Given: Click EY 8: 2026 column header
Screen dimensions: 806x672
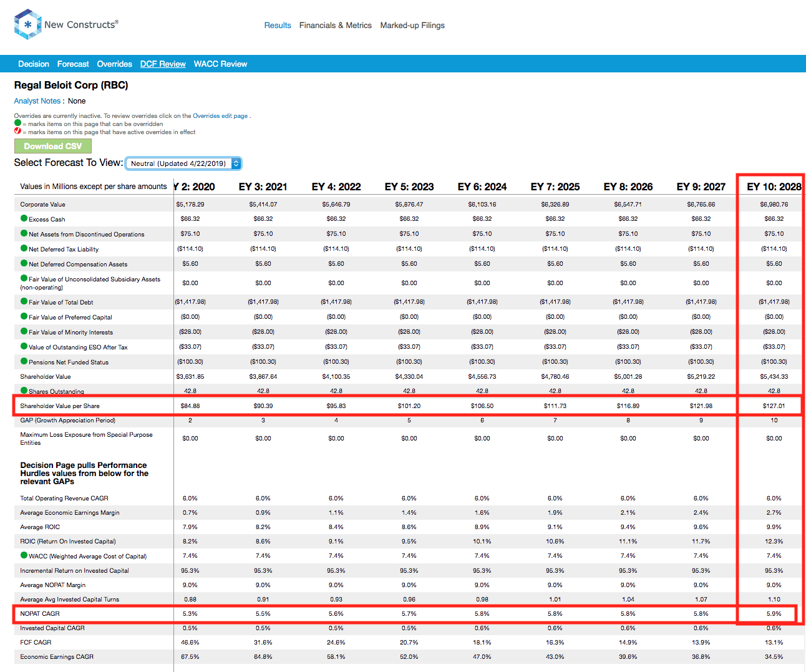Looking at the screenshot, I should click(628, 187).
